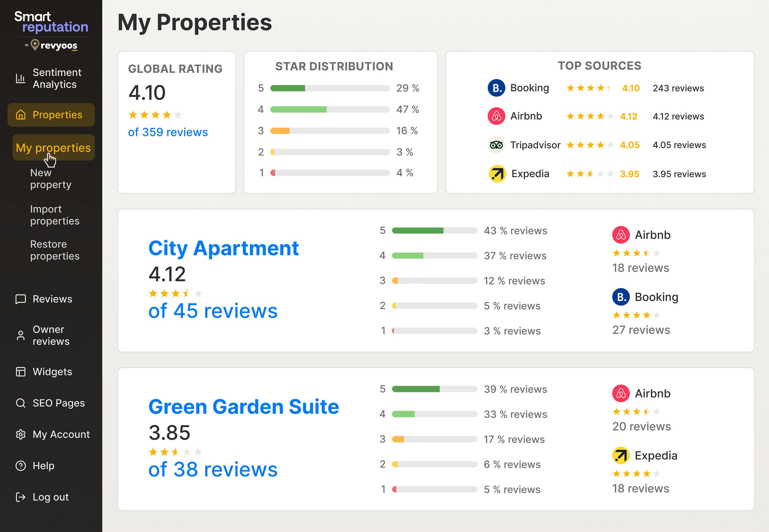Click the Reviews speech bubble icon

20,299
